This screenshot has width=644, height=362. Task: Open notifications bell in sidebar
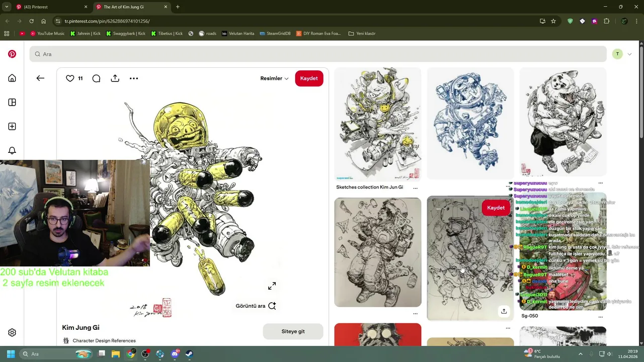[x=12, y=150]
